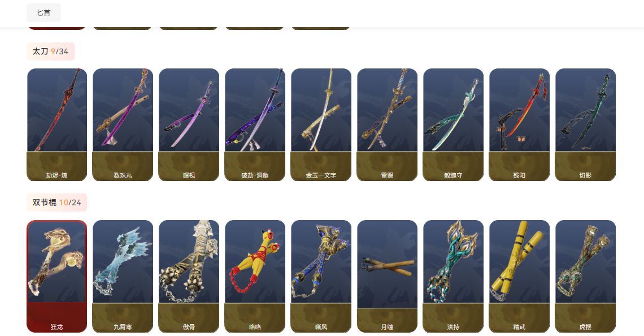Select the rubber chicken 咯咯 nunchaku

coord(255,277)
